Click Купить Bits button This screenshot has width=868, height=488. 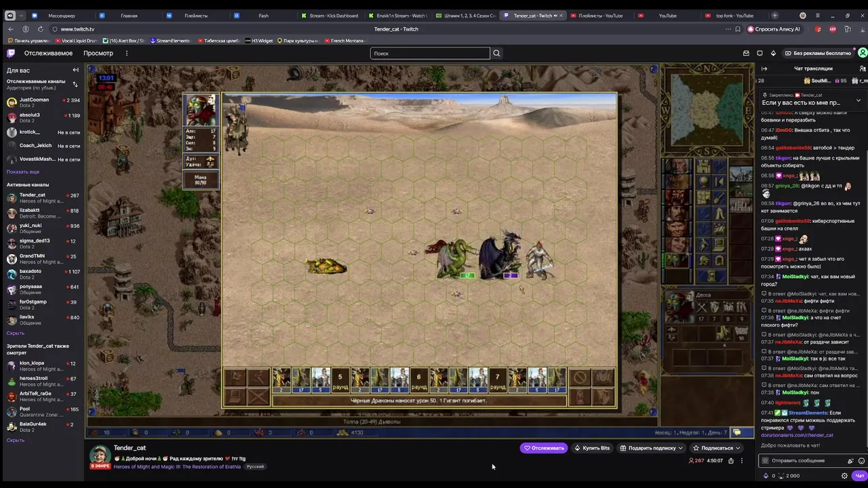click(x=591, y=448)
